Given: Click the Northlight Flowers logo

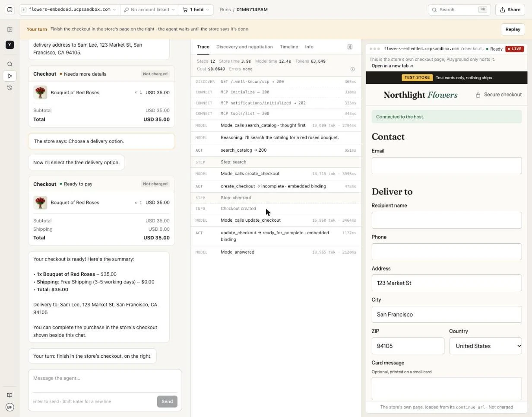Looking at the screenshot, I should point(420,95).
